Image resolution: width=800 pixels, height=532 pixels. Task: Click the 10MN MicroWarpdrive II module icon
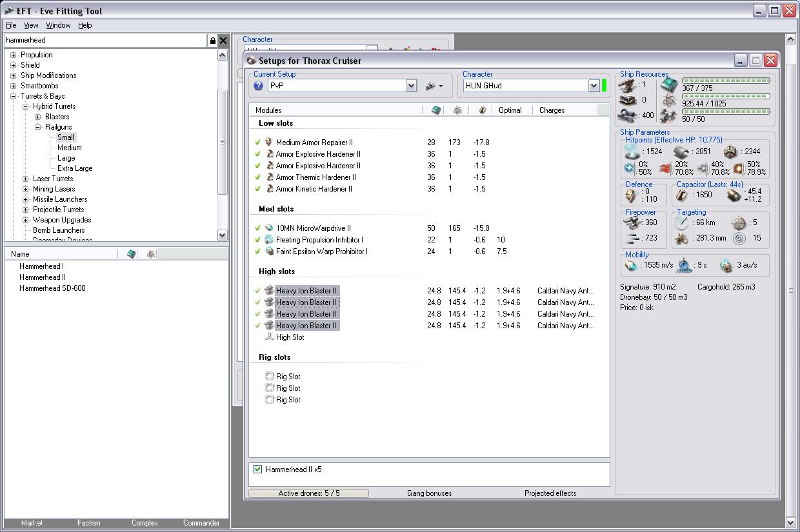[x=269, y=228]
